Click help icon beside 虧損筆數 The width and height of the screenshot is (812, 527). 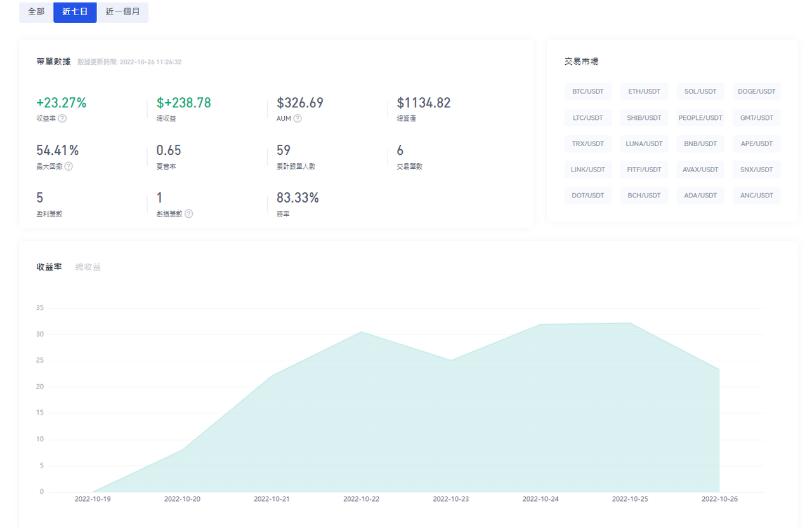pyautogui.click(x=188, y=214)
